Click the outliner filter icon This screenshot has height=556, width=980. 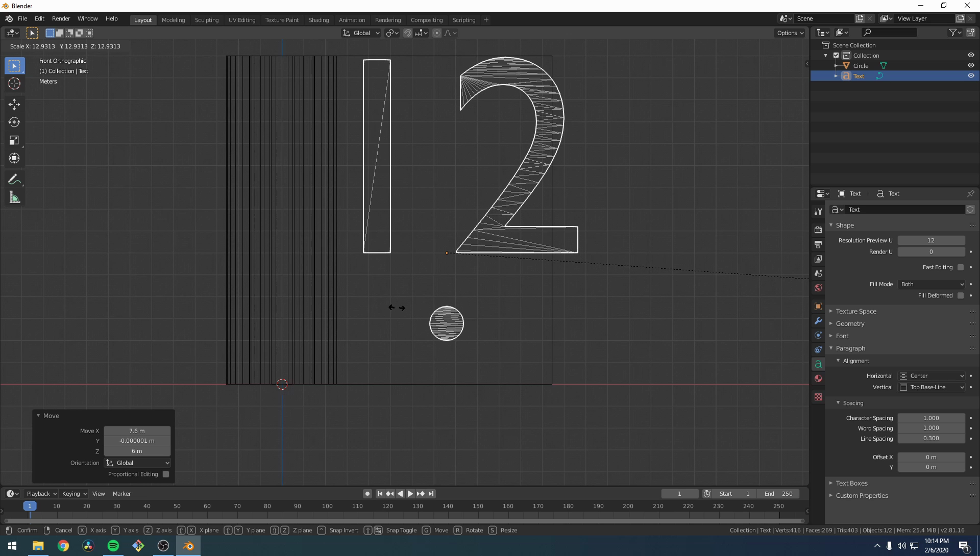(955, 33)
